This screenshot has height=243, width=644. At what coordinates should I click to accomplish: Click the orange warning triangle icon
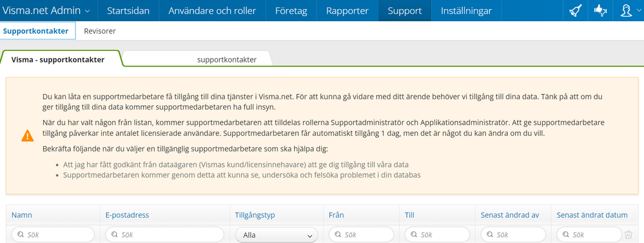pyautogui.click(x=28, y=135)
